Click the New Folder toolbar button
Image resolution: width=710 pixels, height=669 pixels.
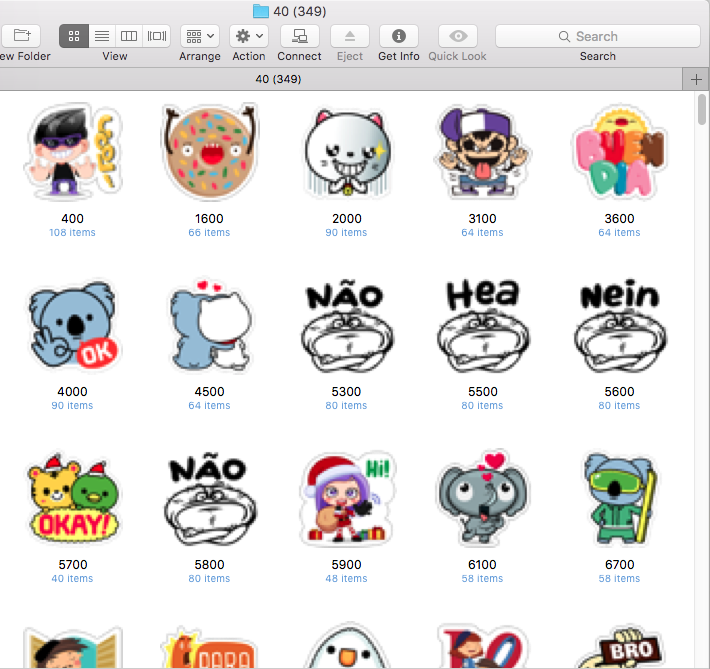click(x=20, y=36)
